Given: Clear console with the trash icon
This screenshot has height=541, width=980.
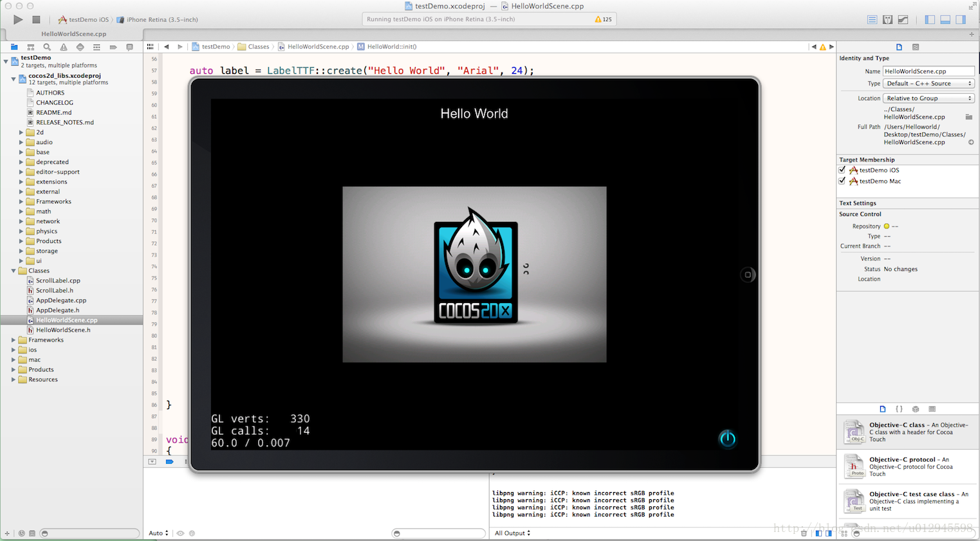Looking at the screenshot, I should (804, 533).
